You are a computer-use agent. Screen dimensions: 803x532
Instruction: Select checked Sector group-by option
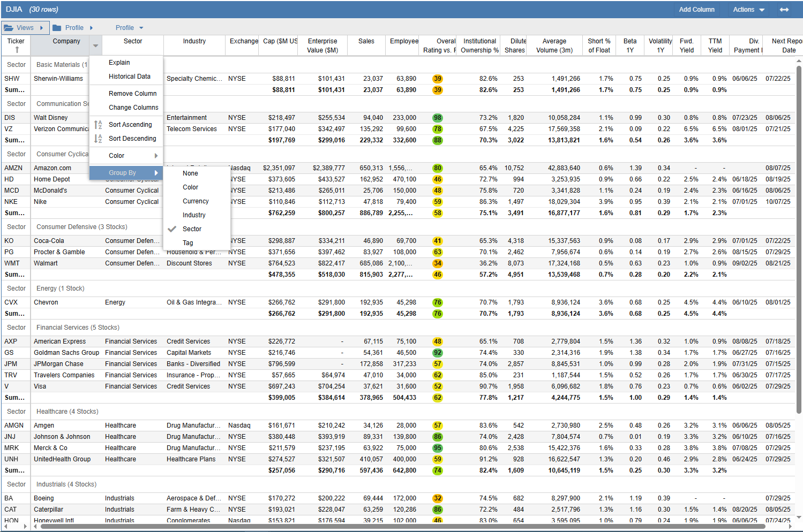pyautogui.click(x=192, y=229)
